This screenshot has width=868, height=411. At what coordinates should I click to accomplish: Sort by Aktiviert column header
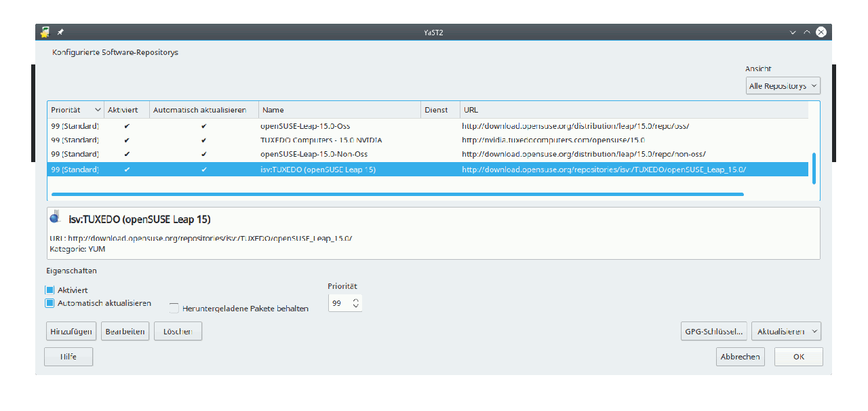pos(127,110)
